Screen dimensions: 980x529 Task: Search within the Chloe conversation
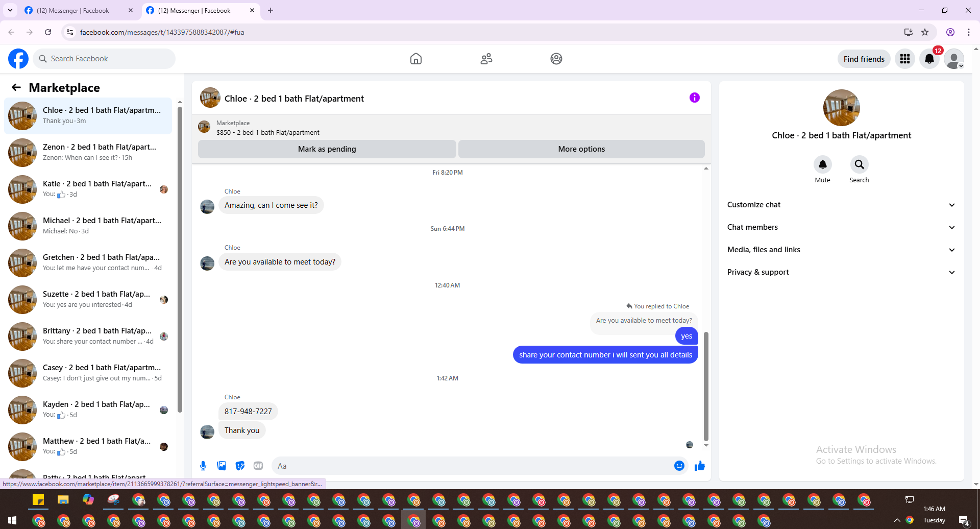click(860, 164)
